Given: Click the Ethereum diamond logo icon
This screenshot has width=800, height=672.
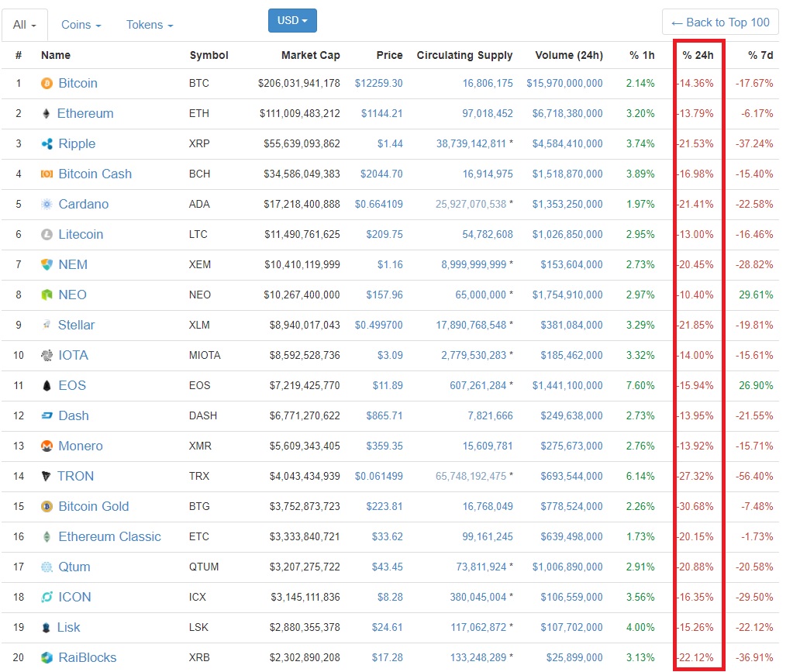Looking at the screenshot, I should pos(47,113).
